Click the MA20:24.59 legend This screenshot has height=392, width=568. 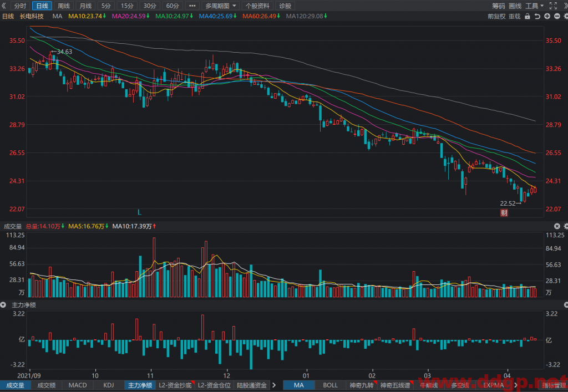pyautogui.click(x=130, y=16)
